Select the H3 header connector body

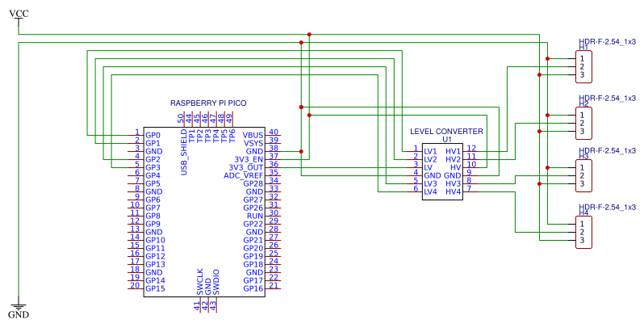pyautogui.click(x=583, y=176)
